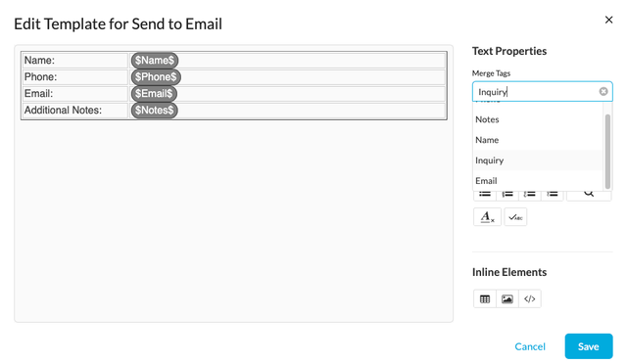Toggle the spell check ABC icon

click(x=515, y=217)
